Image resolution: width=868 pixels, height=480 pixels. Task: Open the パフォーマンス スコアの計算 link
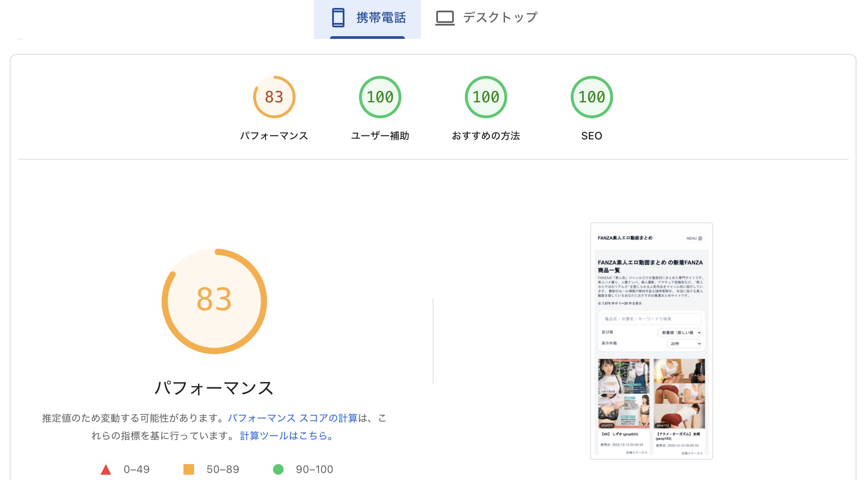click(x=294, y=418)
